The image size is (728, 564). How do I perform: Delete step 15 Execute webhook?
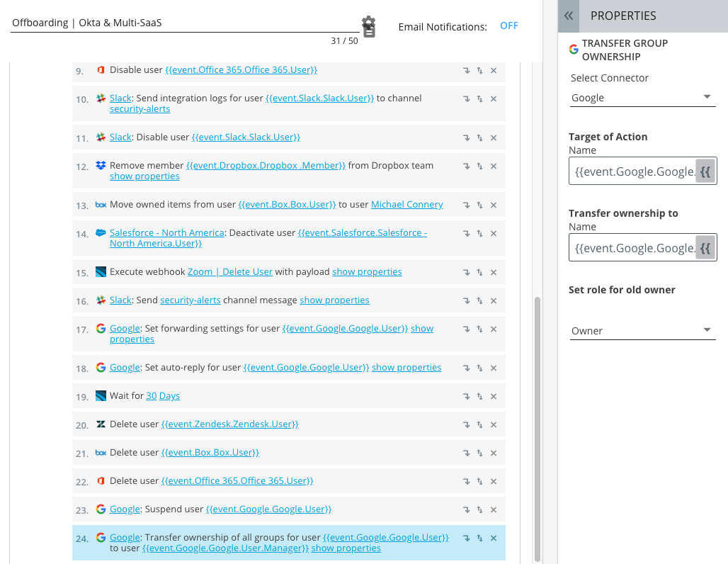(x=494, y=273)
